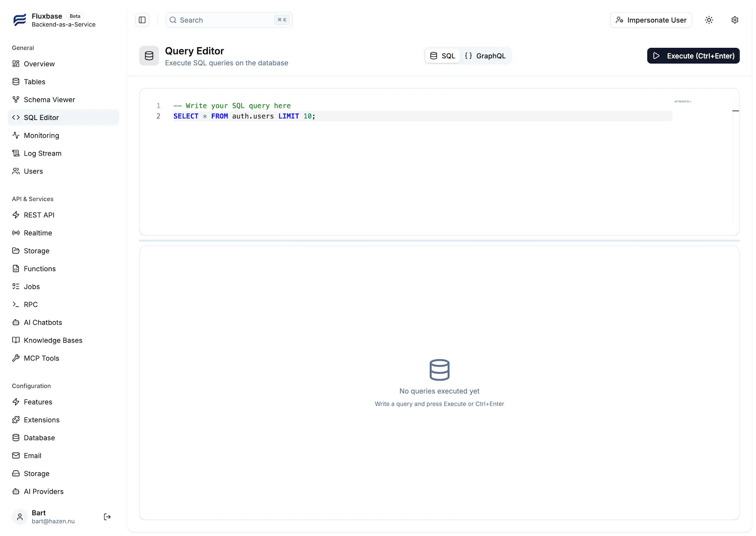Open the Extensions configuration item

[x=41, y=420]
